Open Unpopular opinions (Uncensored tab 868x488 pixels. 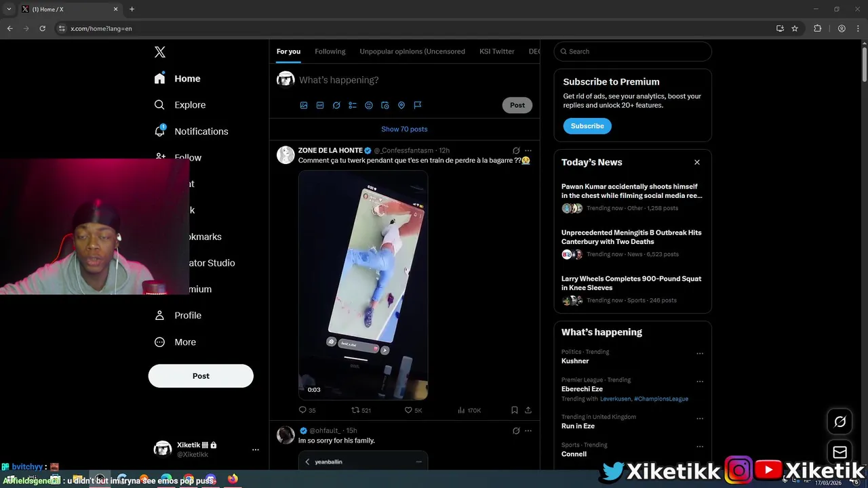coord(412,52)
